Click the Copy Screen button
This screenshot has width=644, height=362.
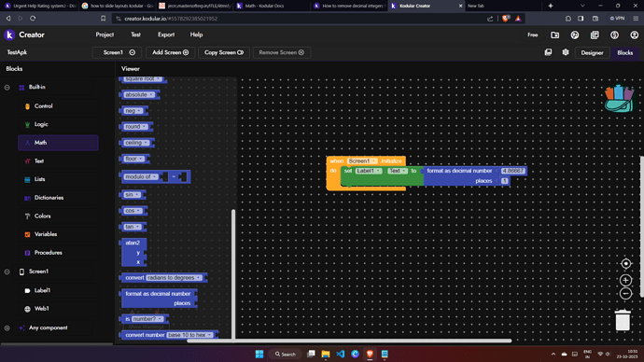(x=224, y=52)
